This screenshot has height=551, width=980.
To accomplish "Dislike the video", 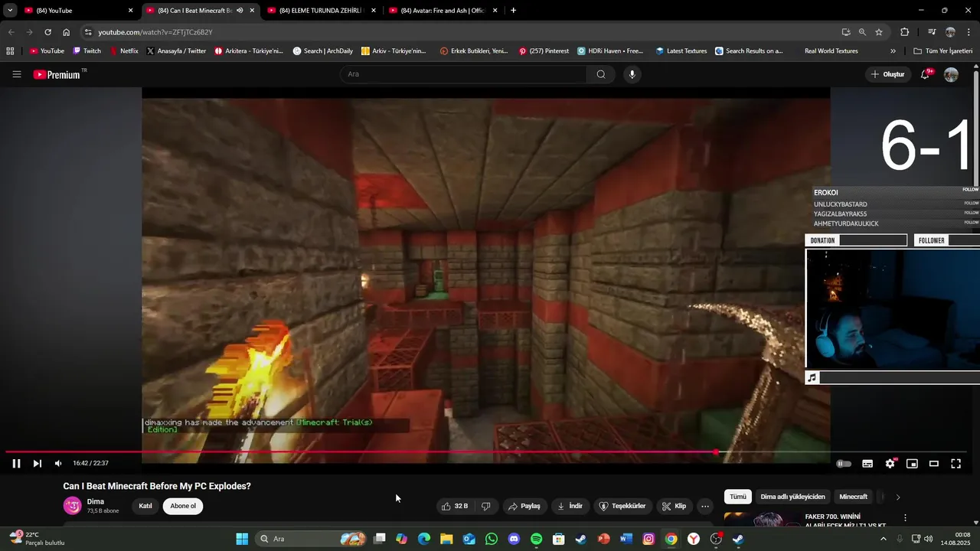I will click(x=485, y=506).
